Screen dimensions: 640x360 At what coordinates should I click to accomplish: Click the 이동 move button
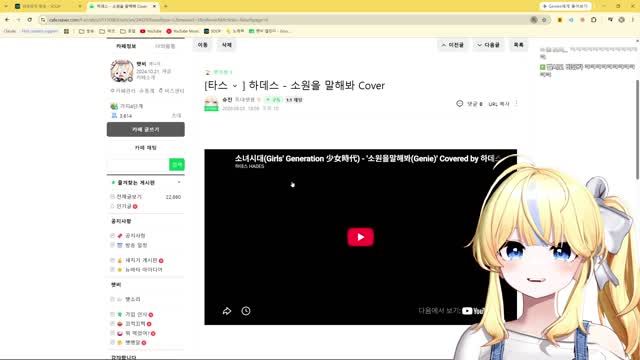(202, 45)
